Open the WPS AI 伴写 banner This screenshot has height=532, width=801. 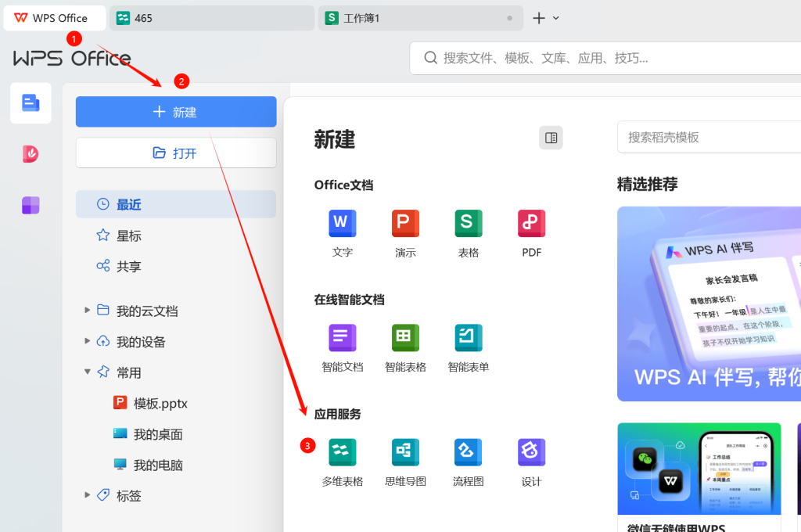[709, 304]
